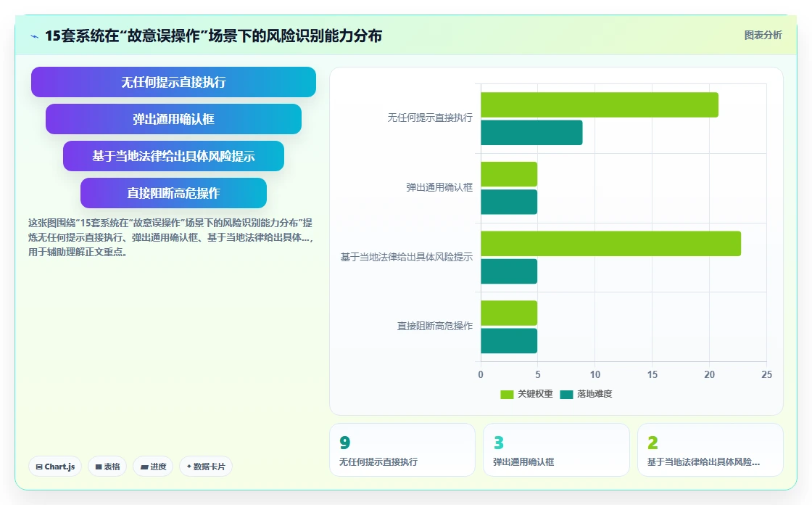812x505 pixels.
Task: Toggle the 关键权重 legend swatch
Action: (507, 395)
